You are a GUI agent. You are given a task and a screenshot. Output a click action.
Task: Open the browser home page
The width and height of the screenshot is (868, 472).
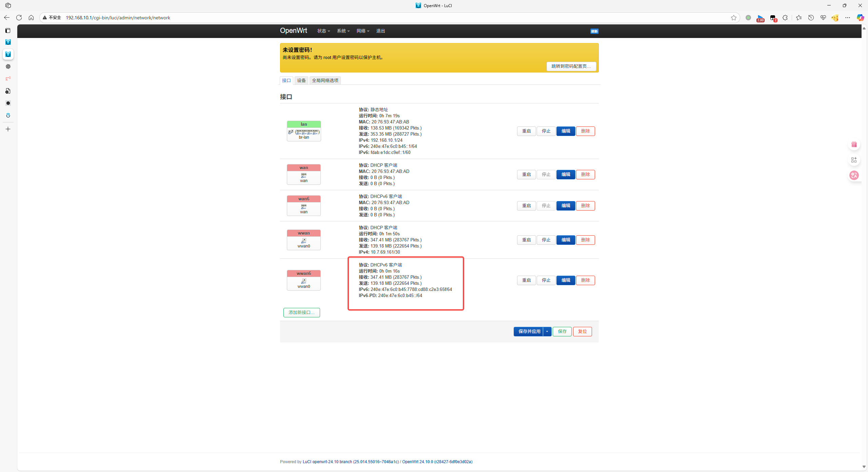pyautogui.click(x=31, y=18)
